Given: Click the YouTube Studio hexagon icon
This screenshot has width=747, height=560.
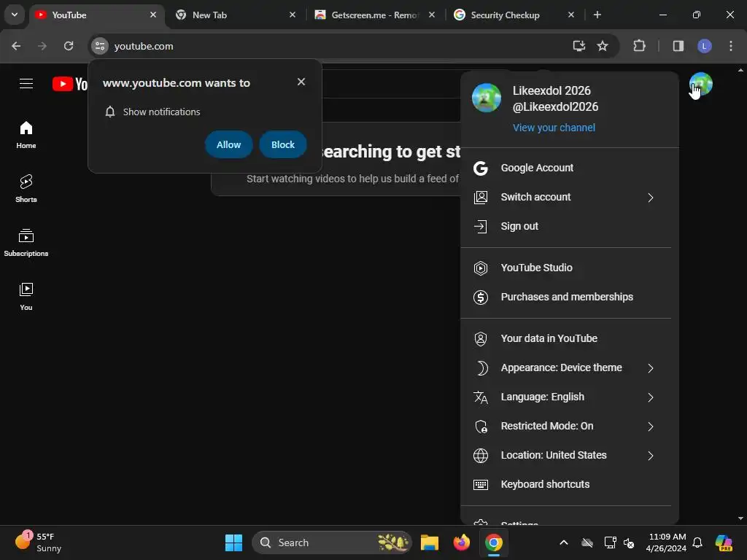Looking at the screenshot, I should pos(480,268).
